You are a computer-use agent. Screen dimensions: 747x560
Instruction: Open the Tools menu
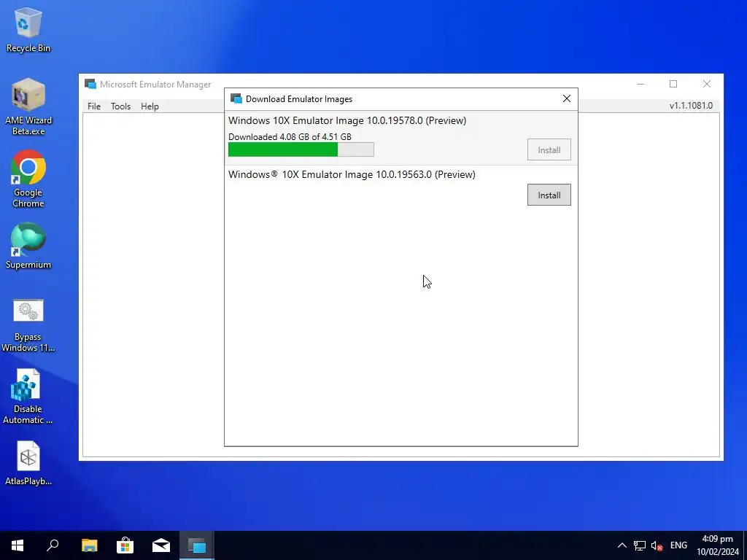click(120, 106)
